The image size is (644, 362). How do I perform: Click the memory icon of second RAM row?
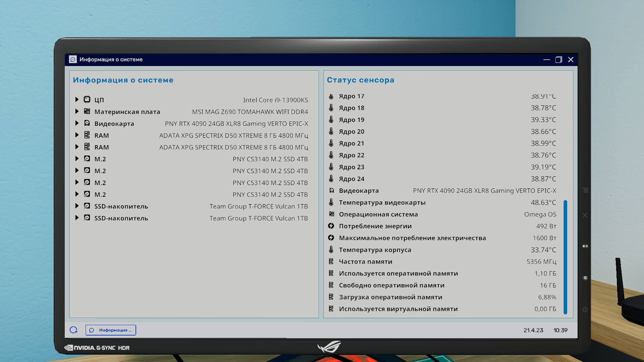tap(87, 146)
